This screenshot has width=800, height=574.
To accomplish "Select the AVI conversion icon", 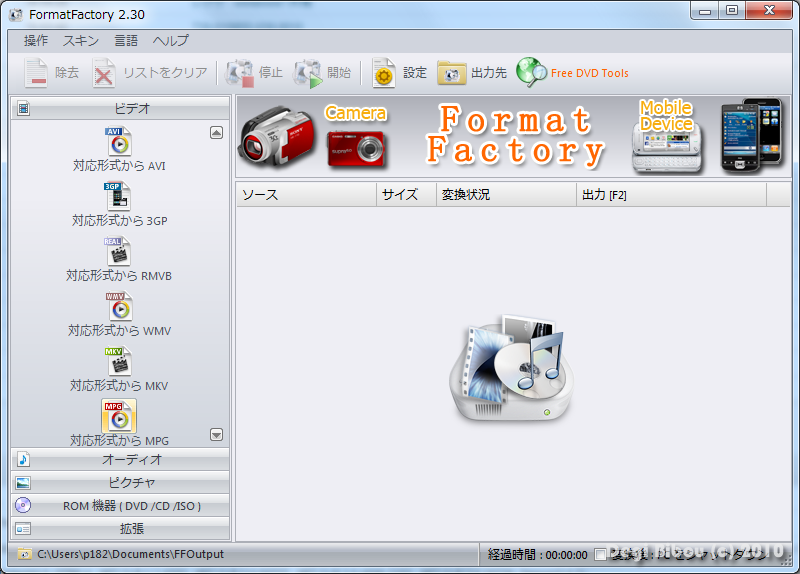I will pyautogui.click(x=119, y=141).
